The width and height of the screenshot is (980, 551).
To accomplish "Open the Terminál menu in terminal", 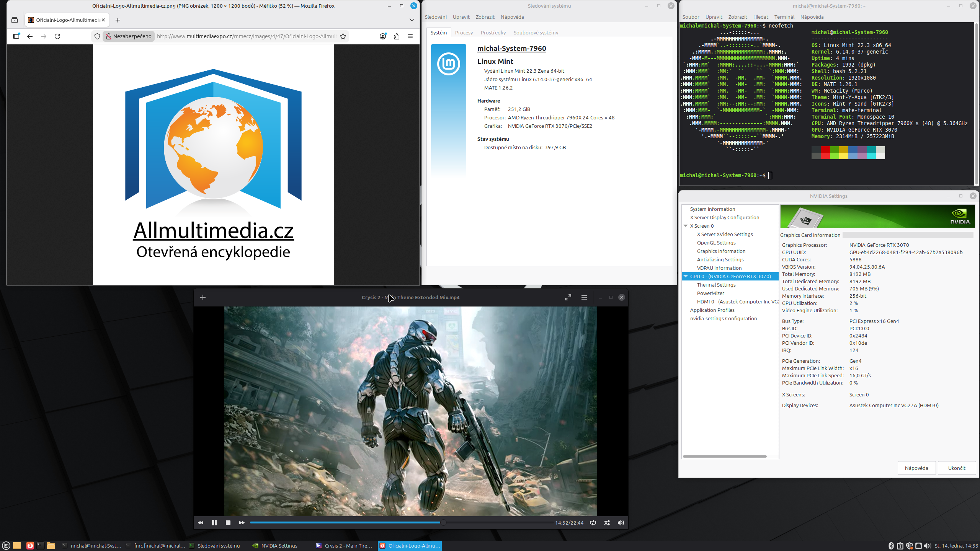I will [x=784, y=17].
